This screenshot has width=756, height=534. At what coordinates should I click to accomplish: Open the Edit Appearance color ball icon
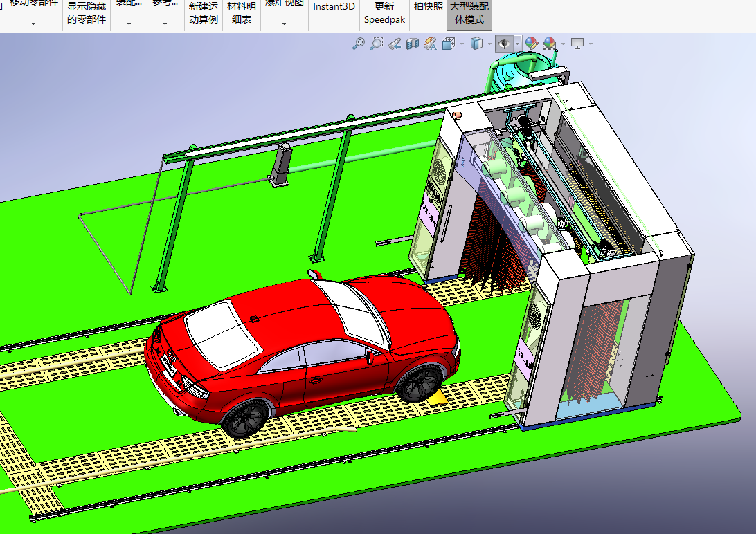tap(531, 44)
